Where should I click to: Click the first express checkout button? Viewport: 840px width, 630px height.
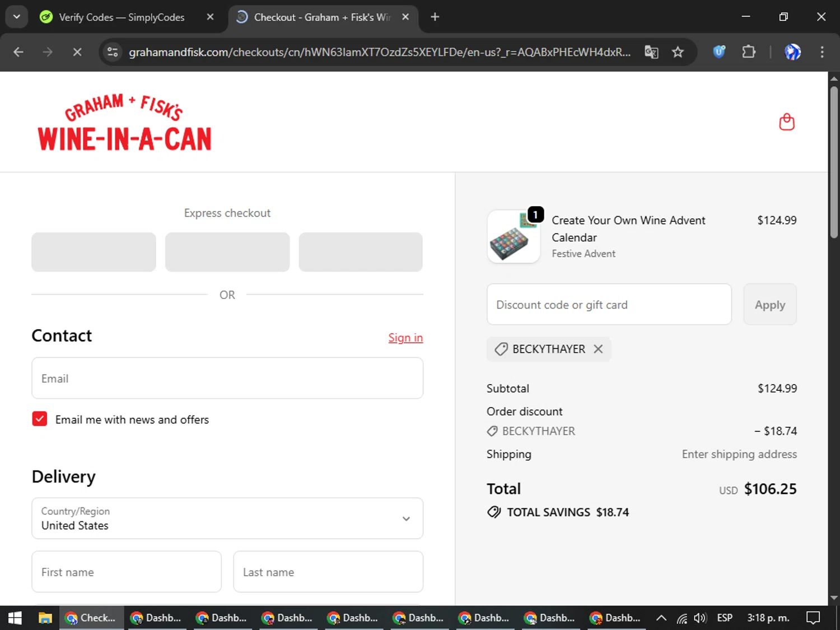click(94, 252)
